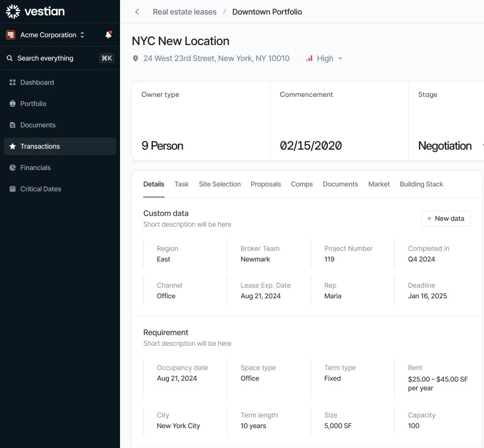The width and height of the screenshot is (484, 448).
Task: Switch to the Comps tab
Action: click(302, 184)
